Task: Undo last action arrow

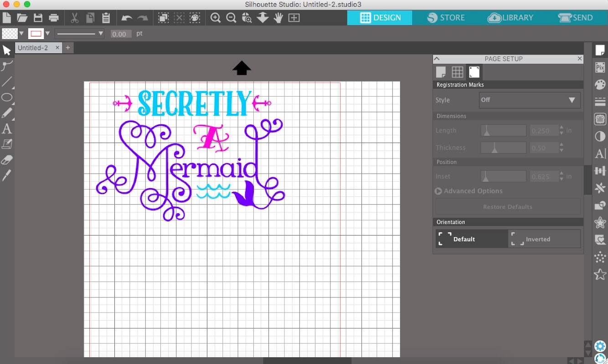Action: pos(127,18)
